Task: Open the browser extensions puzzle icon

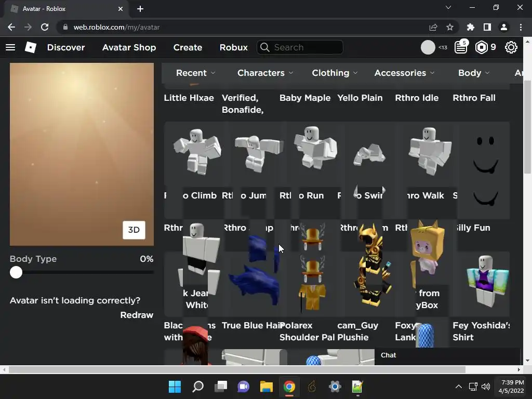Action: coord(471,27)
